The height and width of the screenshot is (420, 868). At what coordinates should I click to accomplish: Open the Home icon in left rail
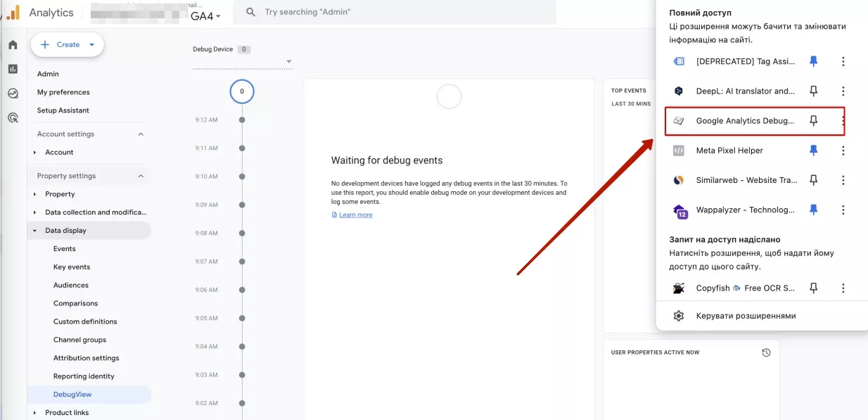[x=13, y=45]
